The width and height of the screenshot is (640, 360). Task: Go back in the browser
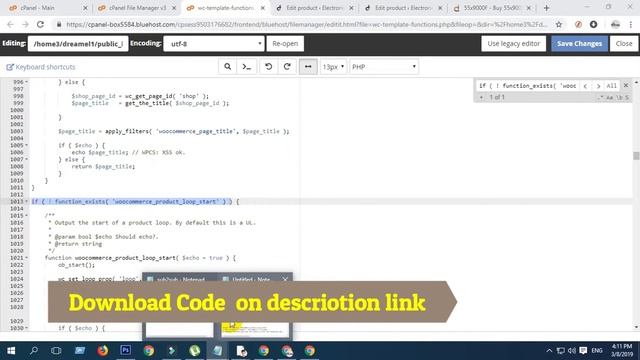point(10,24)
